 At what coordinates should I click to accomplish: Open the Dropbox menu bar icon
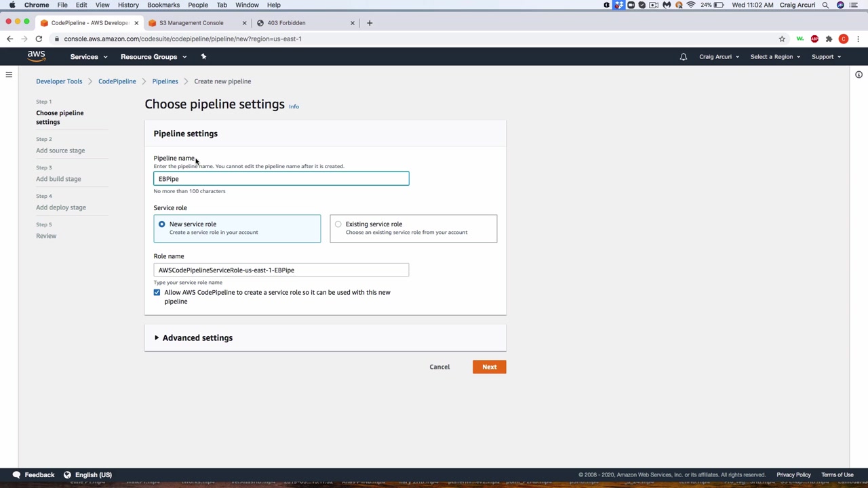pos(618,5)
